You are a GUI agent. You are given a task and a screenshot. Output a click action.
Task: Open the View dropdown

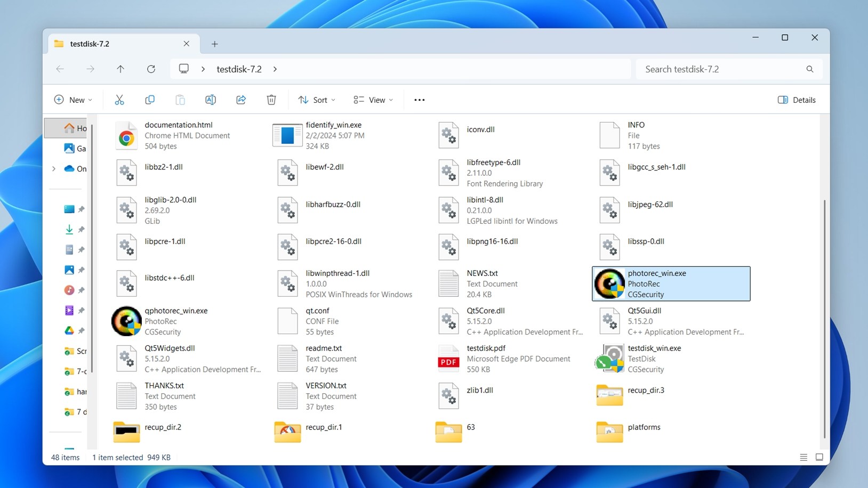(373, 100)
